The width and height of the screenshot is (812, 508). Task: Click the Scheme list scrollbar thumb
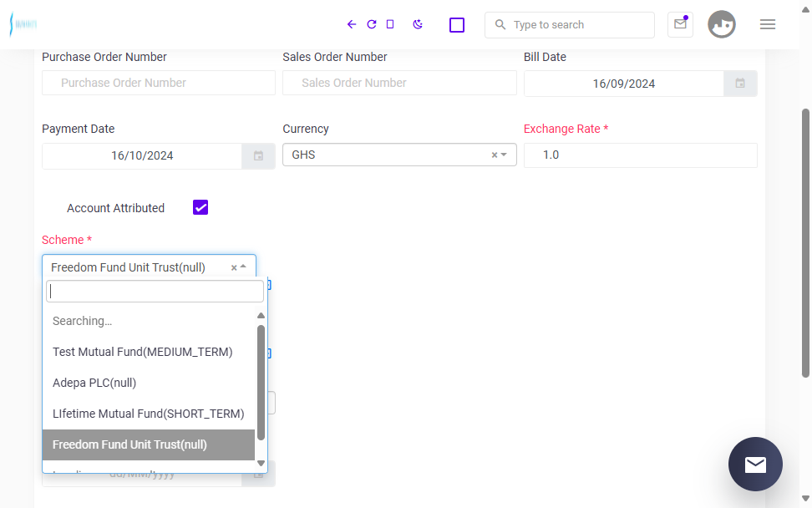261,383
